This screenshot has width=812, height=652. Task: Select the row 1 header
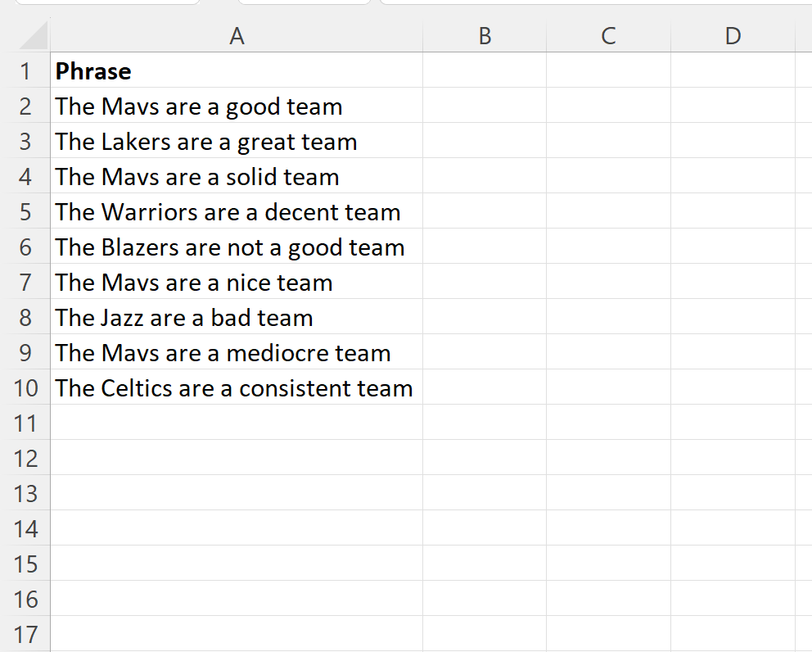click(x=25, y=71)
